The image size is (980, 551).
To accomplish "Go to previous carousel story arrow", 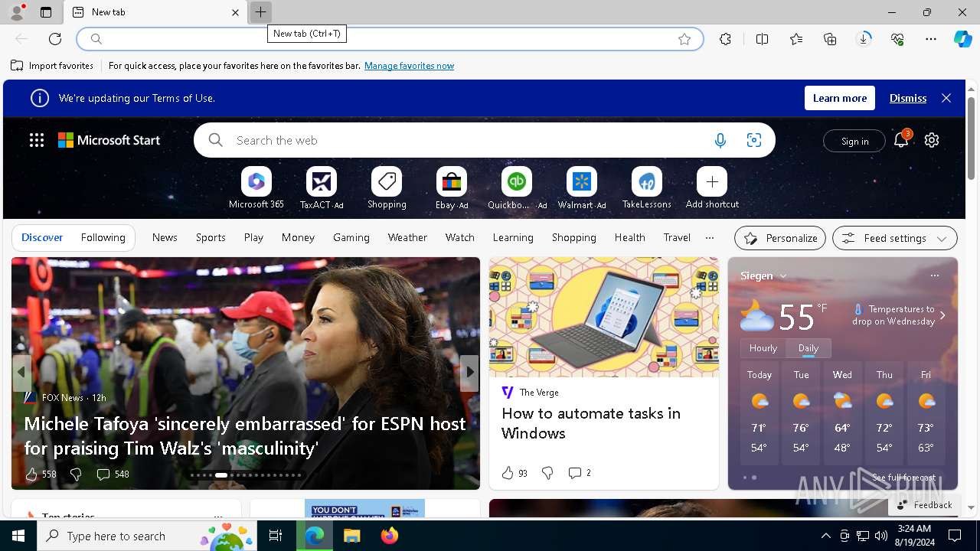I will [x=21, y=372].
